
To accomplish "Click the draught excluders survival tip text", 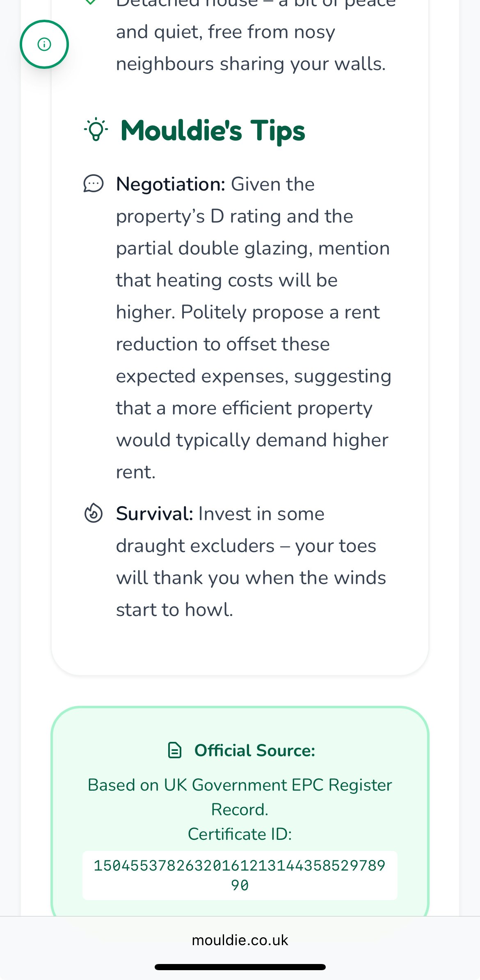I will tap(250, 562).
